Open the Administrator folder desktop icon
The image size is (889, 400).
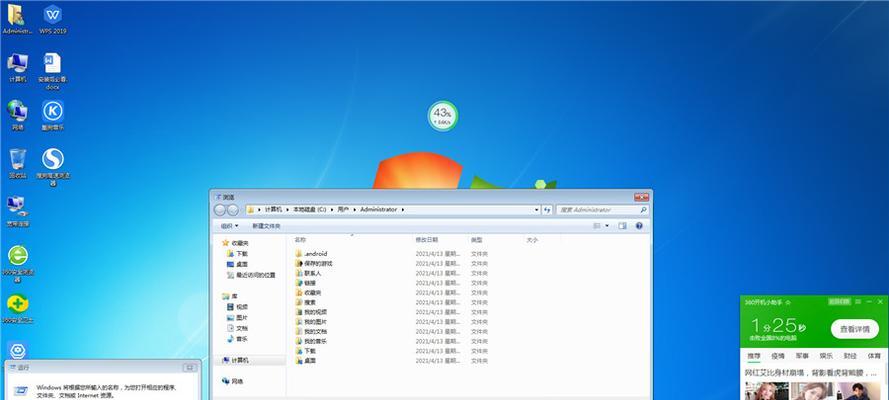point(16,19)
